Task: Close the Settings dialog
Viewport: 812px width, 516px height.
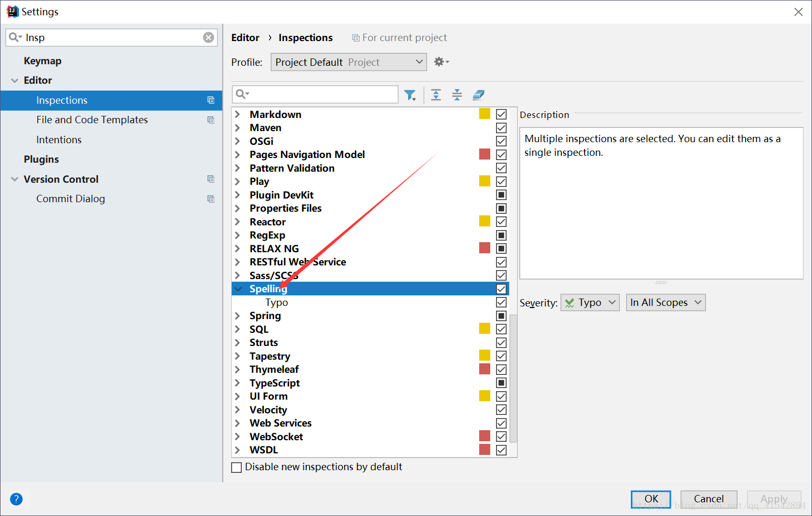Action: (798, 12)
